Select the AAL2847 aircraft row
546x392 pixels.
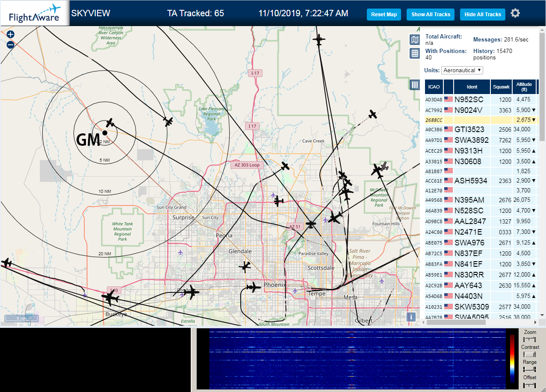pos(481,221)
